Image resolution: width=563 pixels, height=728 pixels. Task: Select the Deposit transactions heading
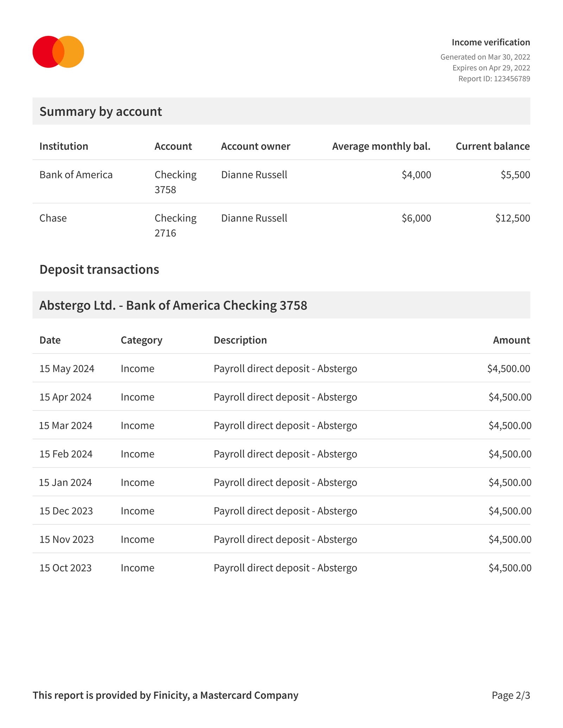[x=100, y=270]
